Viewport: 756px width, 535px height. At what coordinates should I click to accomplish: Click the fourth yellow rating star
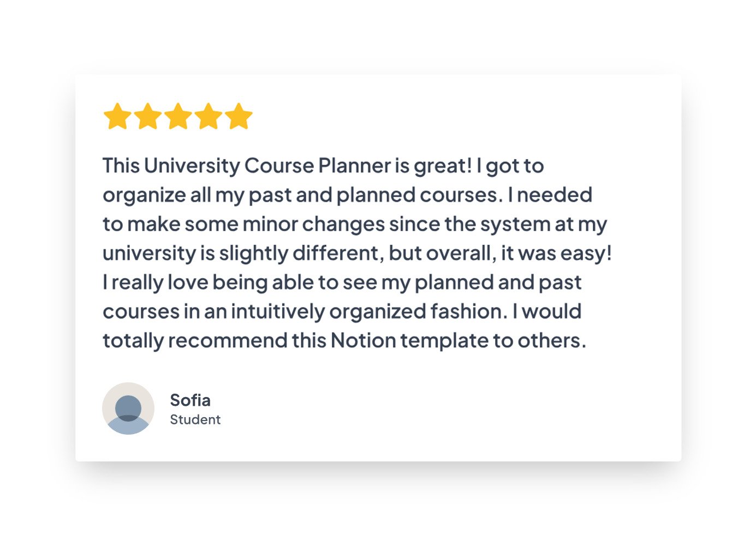click(209, 116)
